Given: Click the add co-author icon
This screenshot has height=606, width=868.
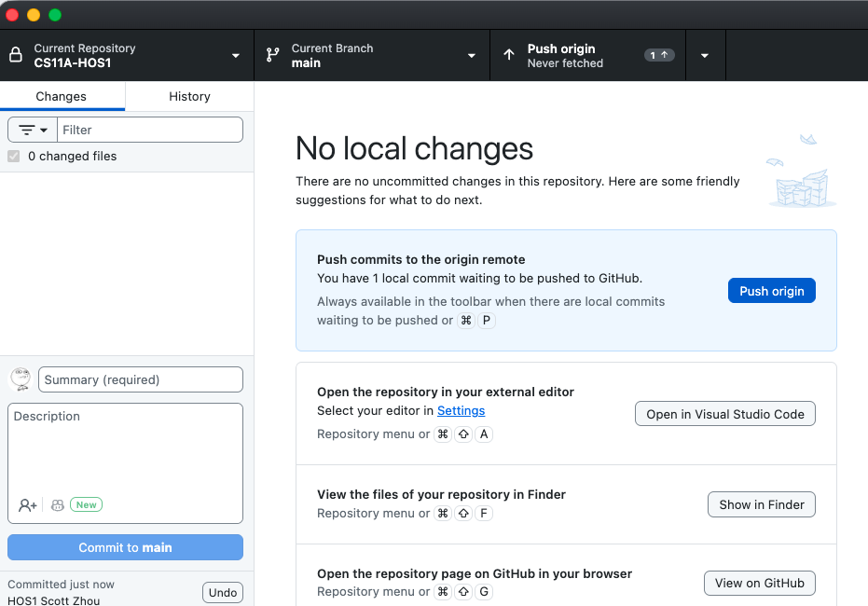Looking at the screenshot, I should pos(27,504).
